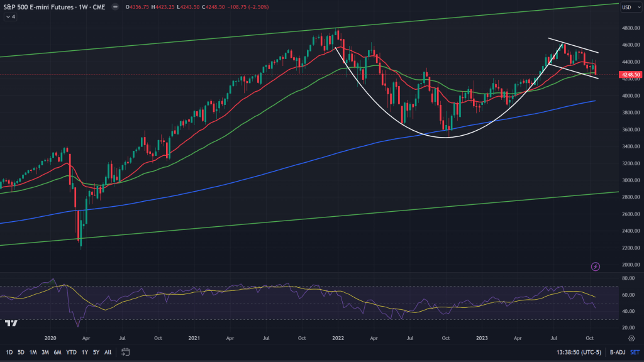Viewport: 644px width, 362px height.
Task: Click the purple lightning bolt event icon
Action: click(596, 267)
